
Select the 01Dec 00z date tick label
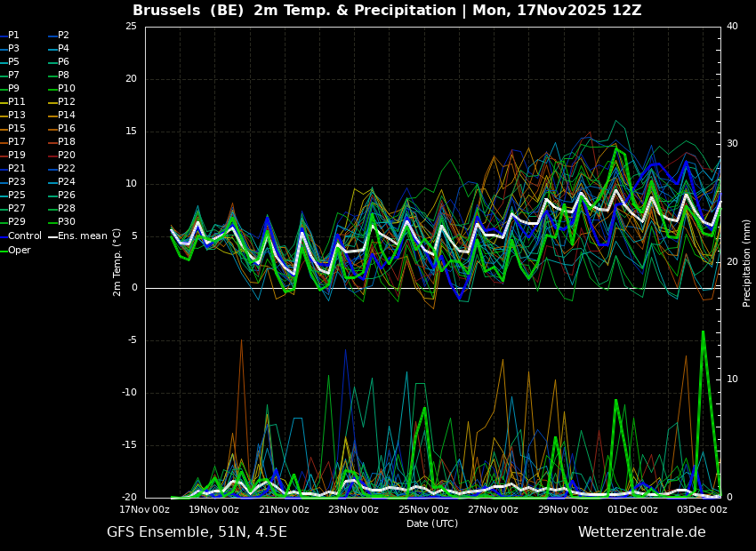coord(632,509)
